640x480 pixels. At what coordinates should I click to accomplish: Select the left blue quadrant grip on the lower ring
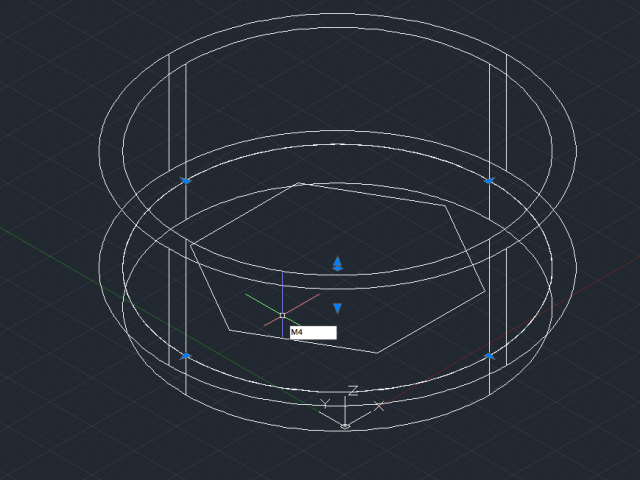186,356
